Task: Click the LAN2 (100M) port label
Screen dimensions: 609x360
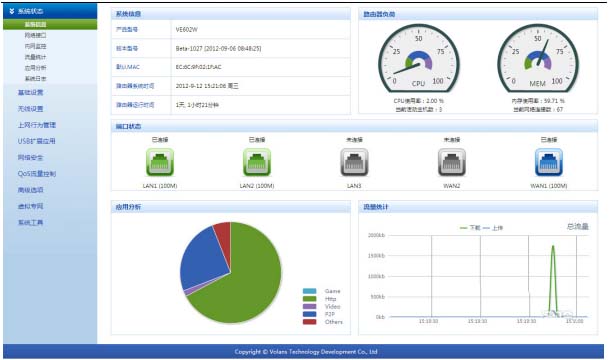Action: 257,186
